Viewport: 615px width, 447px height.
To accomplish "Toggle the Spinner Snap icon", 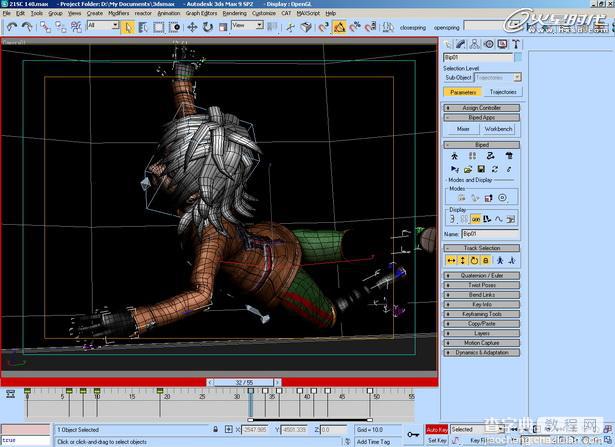I will pos(370,27).
